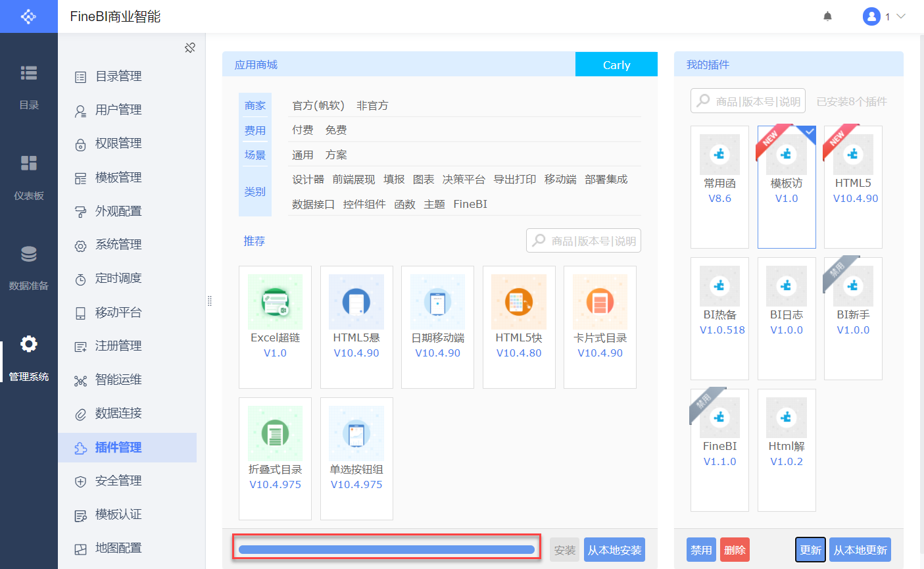The image size is (924, 569).
Task: Filter category by 设计器
Action: click(308, 180)
